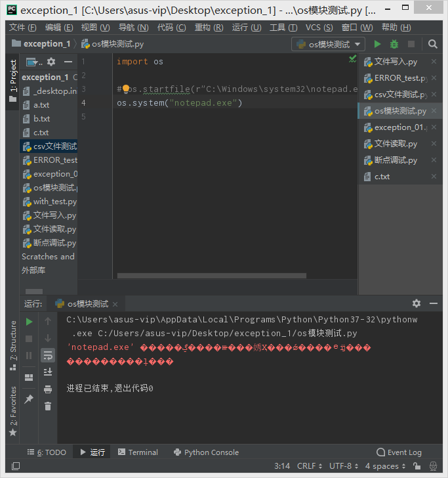Open the 编辑 (E) menu

click(x=59, y=28)
